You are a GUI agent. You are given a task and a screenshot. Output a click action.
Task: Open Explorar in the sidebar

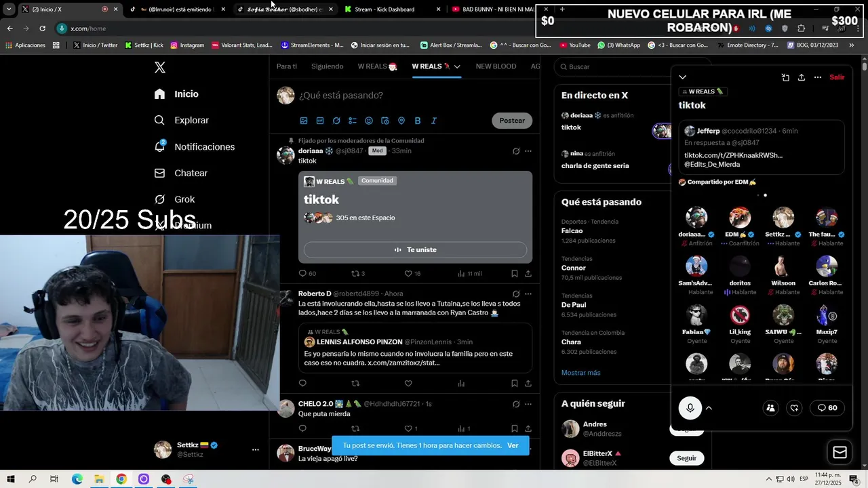[x=181, y=121]
